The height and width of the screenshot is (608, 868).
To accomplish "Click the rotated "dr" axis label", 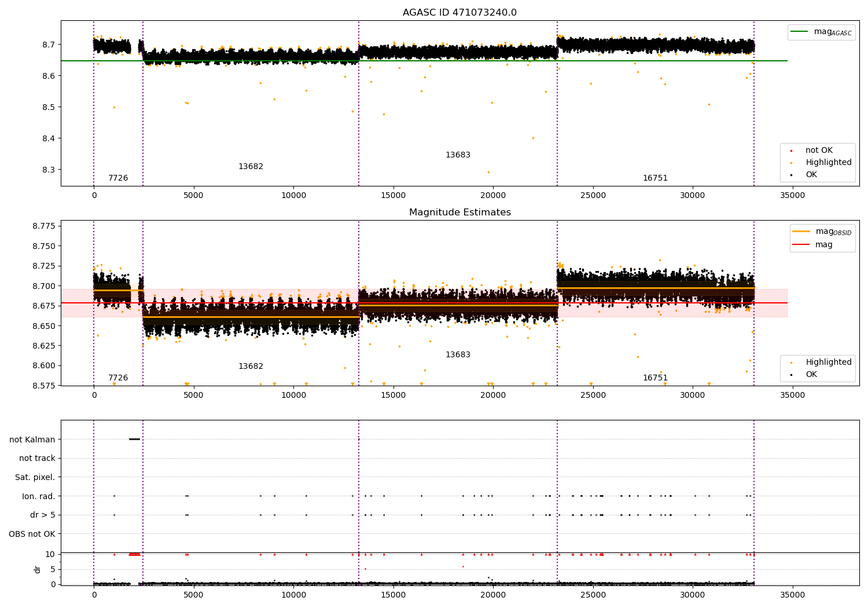I will coord(38,569).
